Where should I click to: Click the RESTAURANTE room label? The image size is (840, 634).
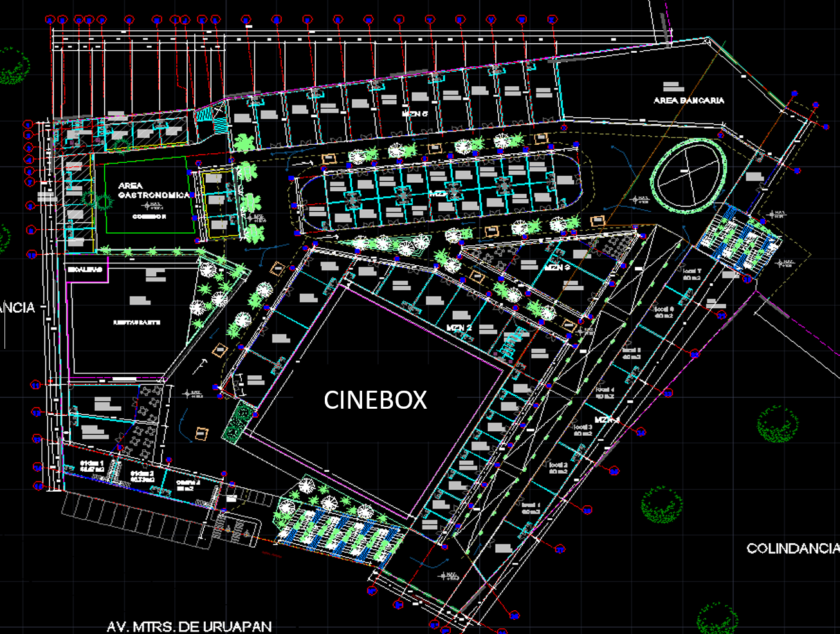pyautogui.click(x=136, y=322)
